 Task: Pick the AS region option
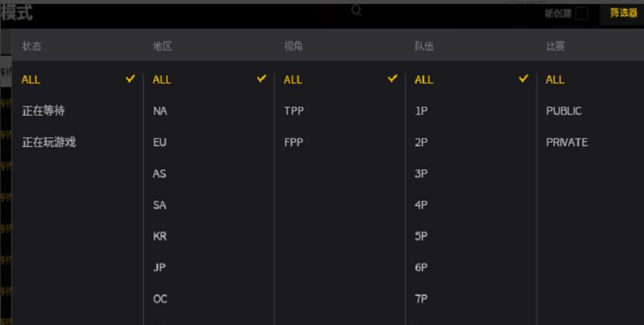[159, 174]
